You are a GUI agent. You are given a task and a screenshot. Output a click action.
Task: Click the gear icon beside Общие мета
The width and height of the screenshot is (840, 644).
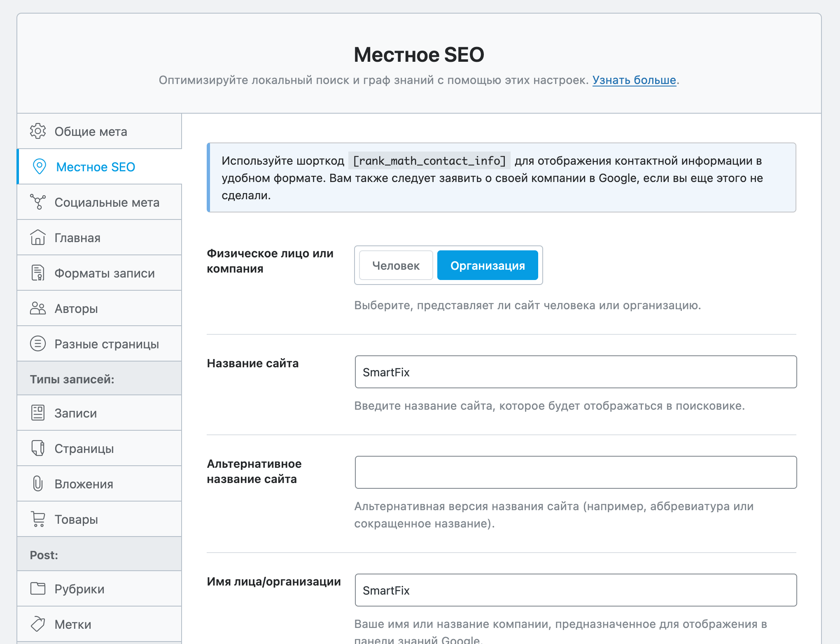38,131
